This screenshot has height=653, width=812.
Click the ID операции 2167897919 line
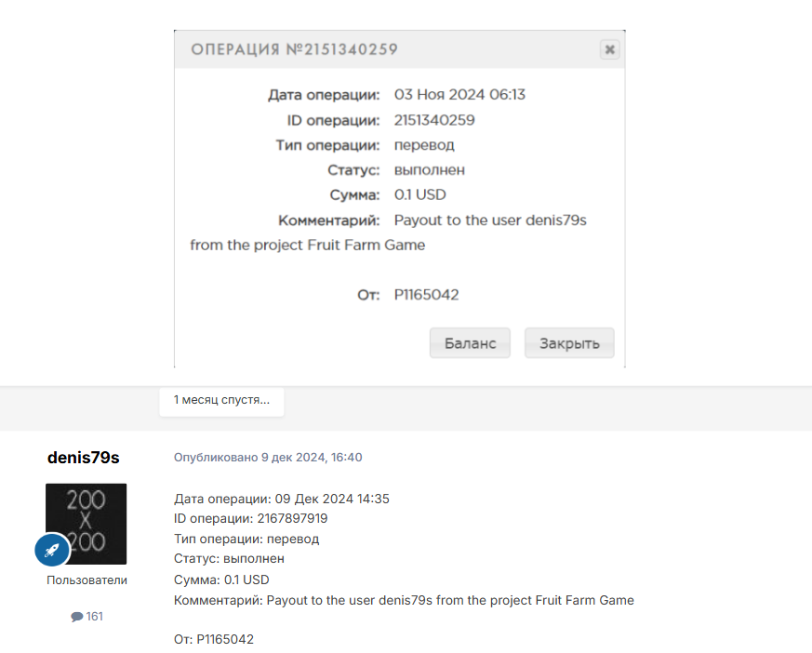tap(250, 518)
